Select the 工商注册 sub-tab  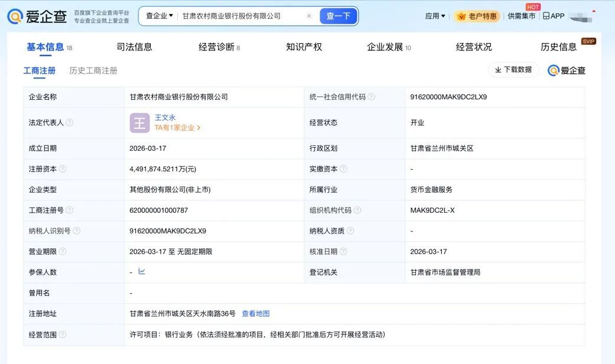point(39,70)
